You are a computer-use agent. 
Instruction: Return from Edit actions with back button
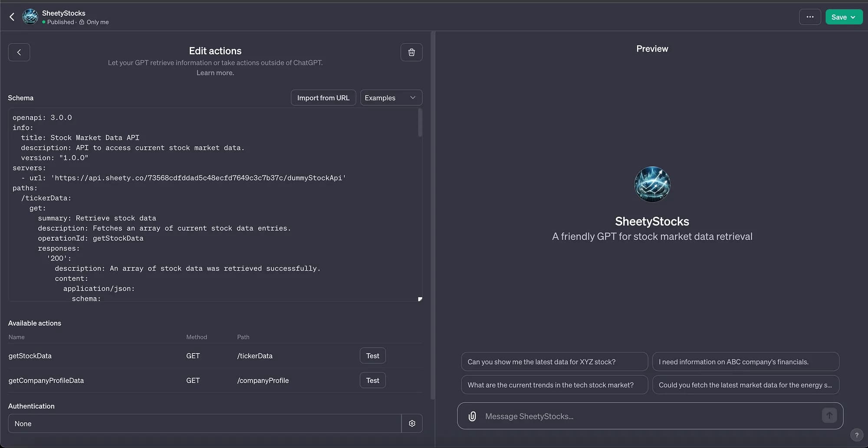pos(19,52)
